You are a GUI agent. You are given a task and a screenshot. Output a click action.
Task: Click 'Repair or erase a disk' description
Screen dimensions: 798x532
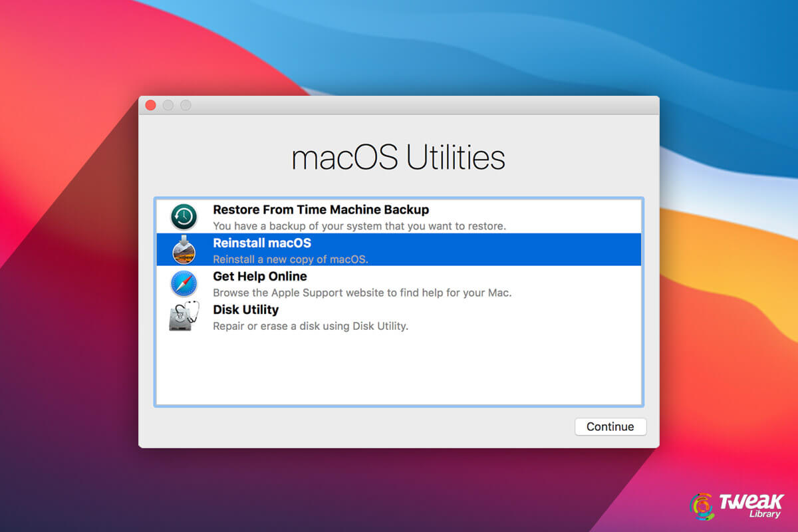coord(310,326)
